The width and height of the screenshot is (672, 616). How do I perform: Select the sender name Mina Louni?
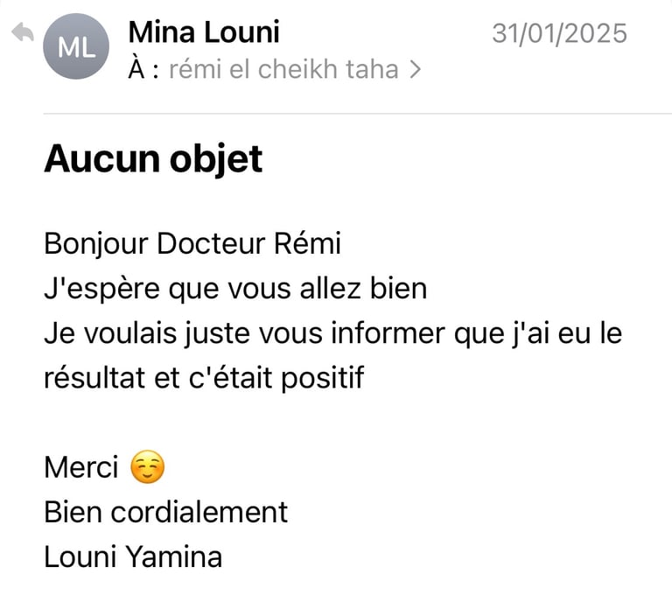coord(204,32)
